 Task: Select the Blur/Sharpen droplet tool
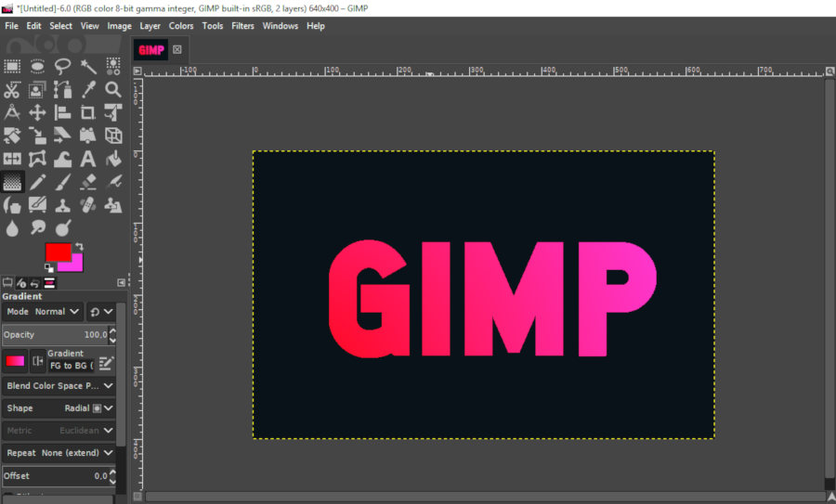click(12, 228)
